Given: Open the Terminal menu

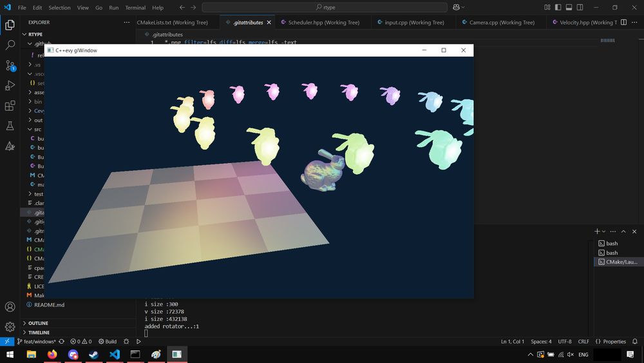Looking at the screenshot, I should (135, 8).
